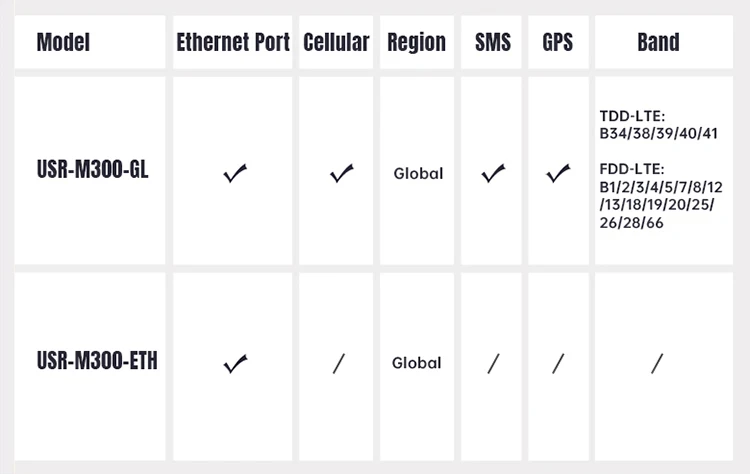The image size is (750, 474).
Task: Click the USR-M300-ETH Cellular slash mark
Action: click(339, 363)
